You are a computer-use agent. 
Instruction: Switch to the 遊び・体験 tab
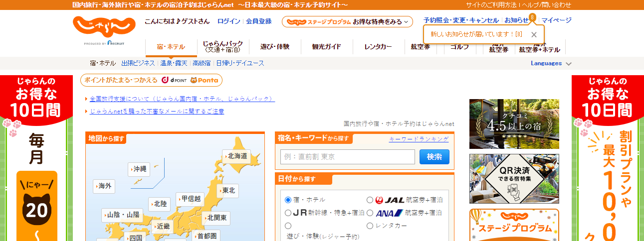pyautogui.click(x=274, y=47)
